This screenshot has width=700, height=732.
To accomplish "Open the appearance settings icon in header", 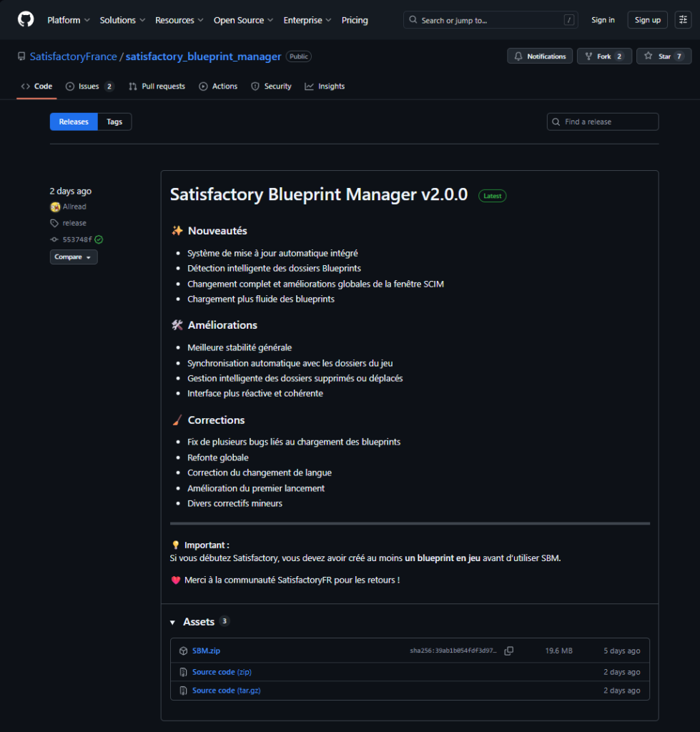I will (x=682, y=20).
